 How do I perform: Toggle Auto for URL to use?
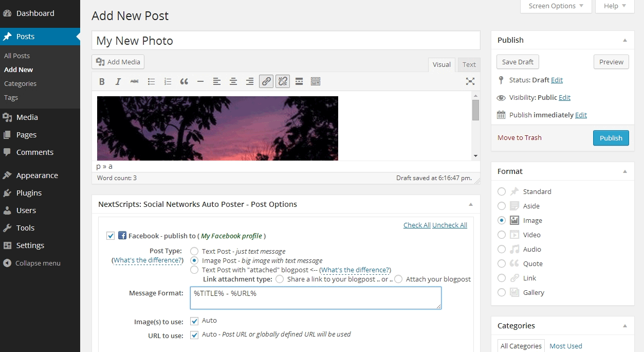pyautogui.click(x=194, y=335)
